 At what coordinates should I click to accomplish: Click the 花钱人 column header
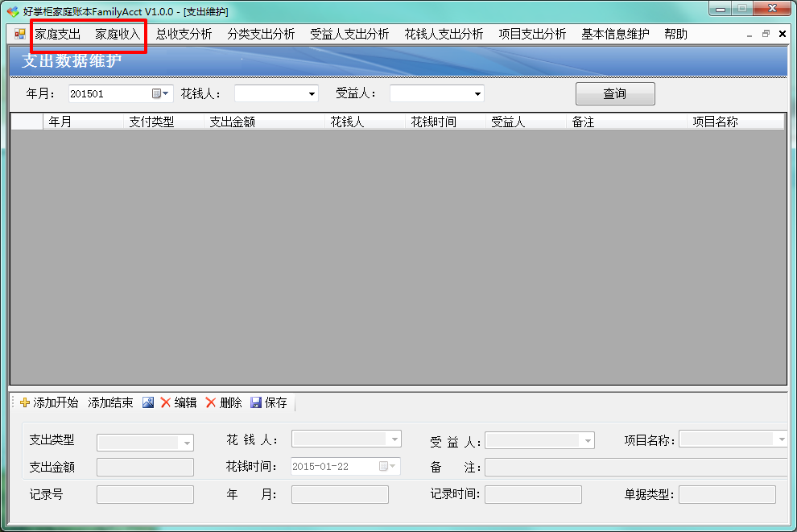(x=365, y=122)
